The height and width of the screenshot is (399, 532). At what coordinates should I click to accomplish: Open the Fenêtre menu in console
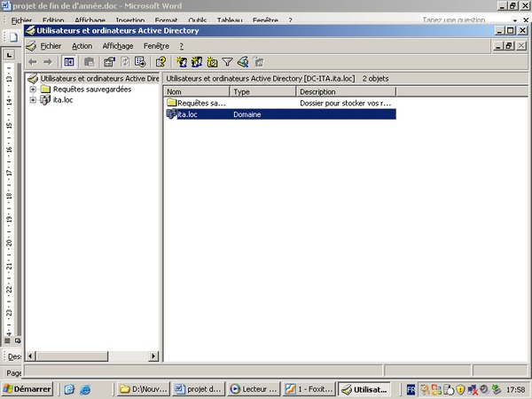pos(156,45)
